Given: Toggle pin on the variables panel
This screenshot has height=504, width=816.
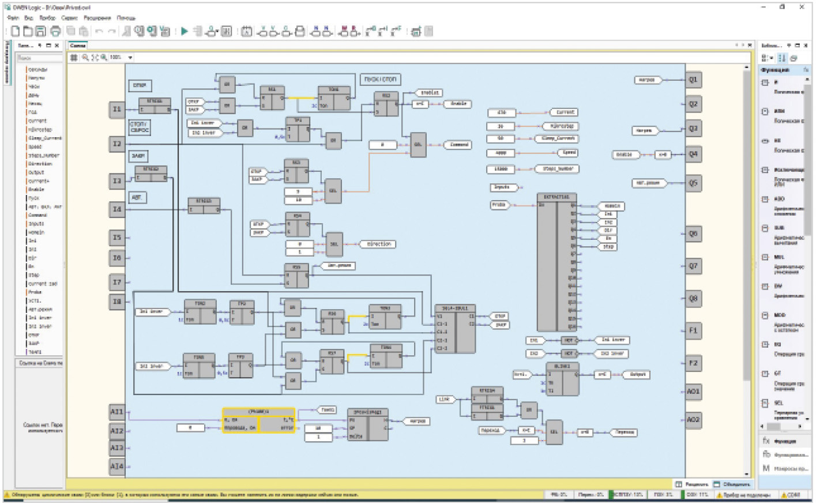Looking at the screenshot, I should [40, 46].
